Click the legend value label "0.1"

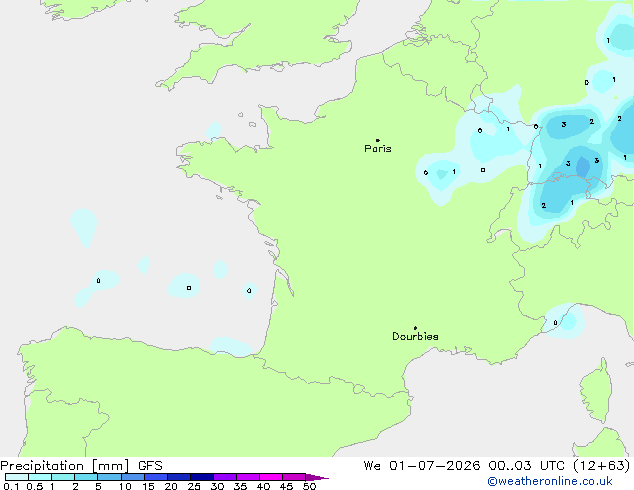pyautogui.click(x=11, y=486)
